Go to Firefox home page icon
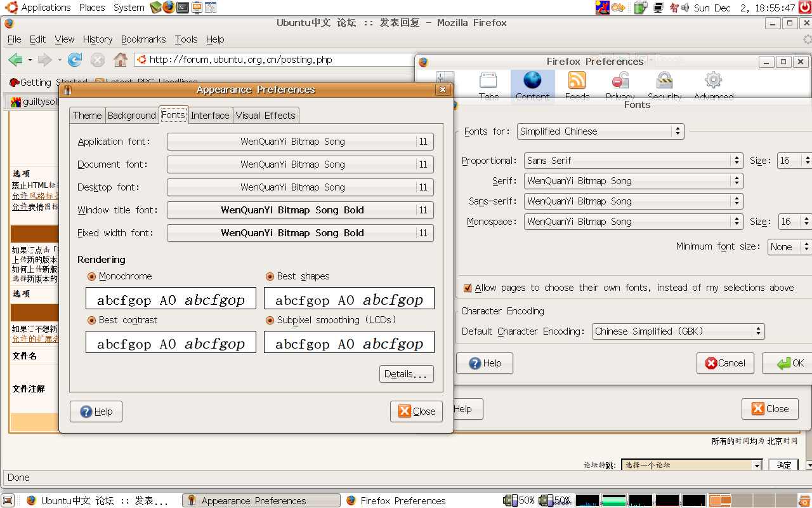812x508 pixels. 121,60
